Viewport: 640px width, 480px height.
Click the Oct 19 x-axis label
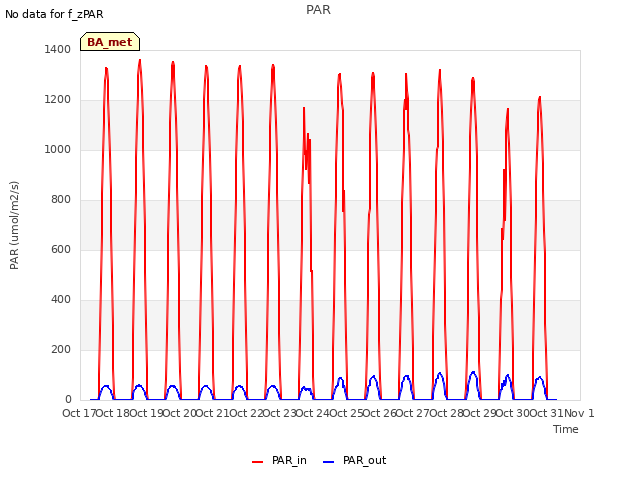pos(146,413)
